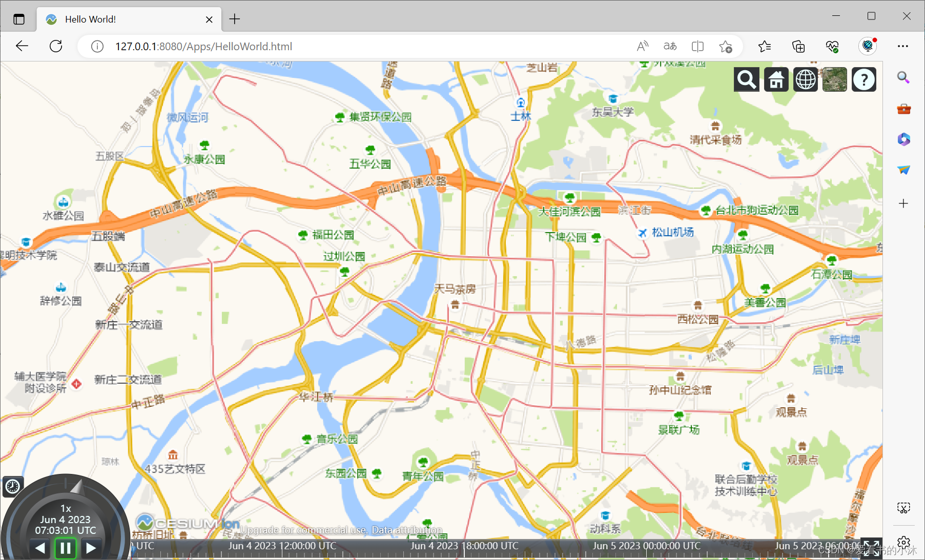Click the 辅大医学院 clinic marker

point(76,383)
